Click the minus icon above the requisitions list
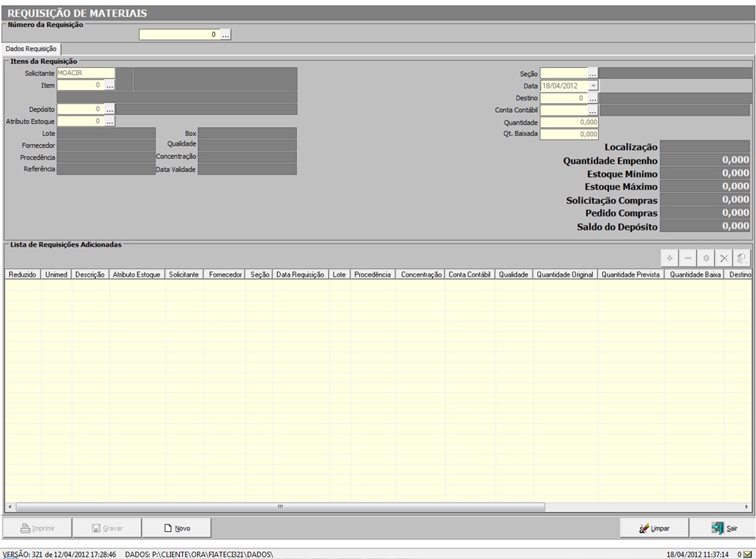 tap(687, 258)
